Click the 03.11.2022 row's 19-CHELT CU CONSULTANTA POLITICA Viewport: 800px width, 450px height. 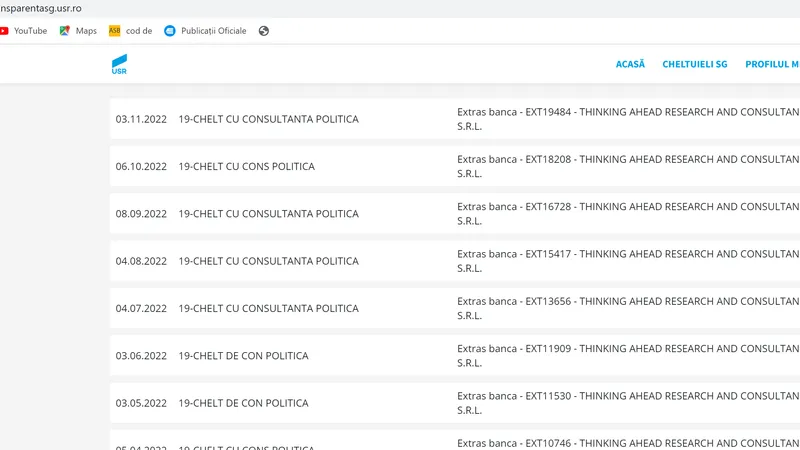click(268, 119)
